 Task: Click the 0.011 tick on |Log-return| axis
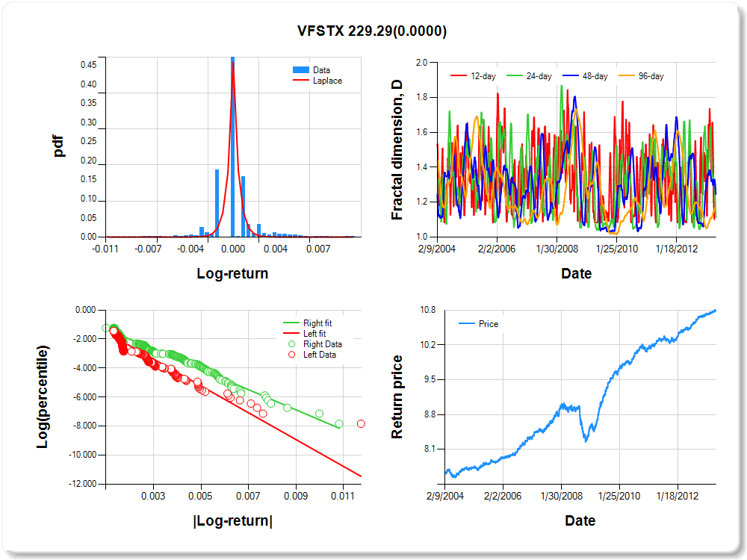pos(343,497)
